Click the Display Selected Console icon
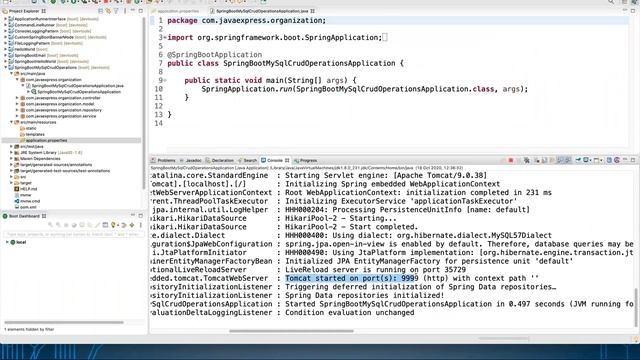Screen dimensions: 640x360 coord(586,160)
